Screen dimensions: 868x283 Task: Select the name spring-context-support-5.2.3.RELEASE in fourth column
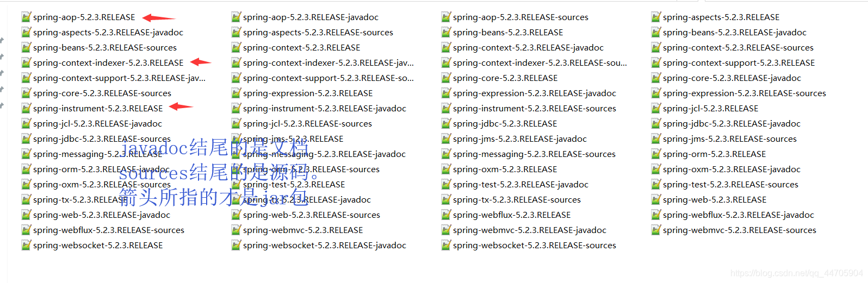click(x=739, y=63)
